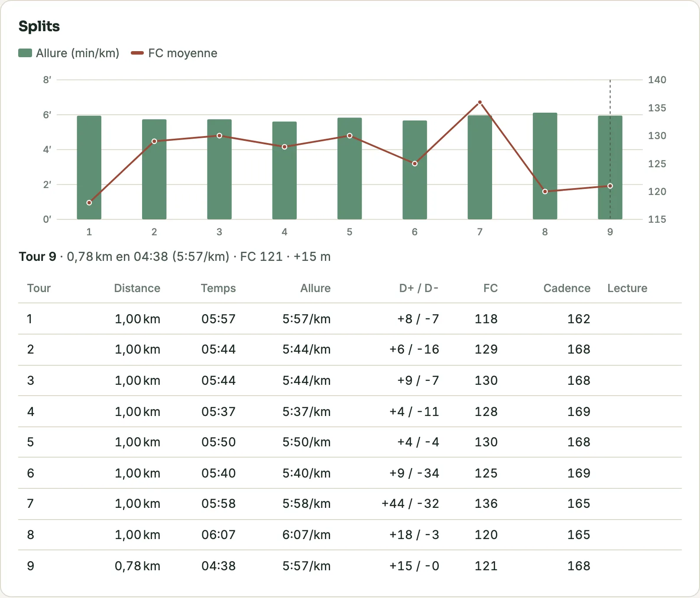The width and height of the screenshot is (700, 598).
Task: Click elevation "+18 / -3" in the lap 8 row
Action: click(414, 535)
